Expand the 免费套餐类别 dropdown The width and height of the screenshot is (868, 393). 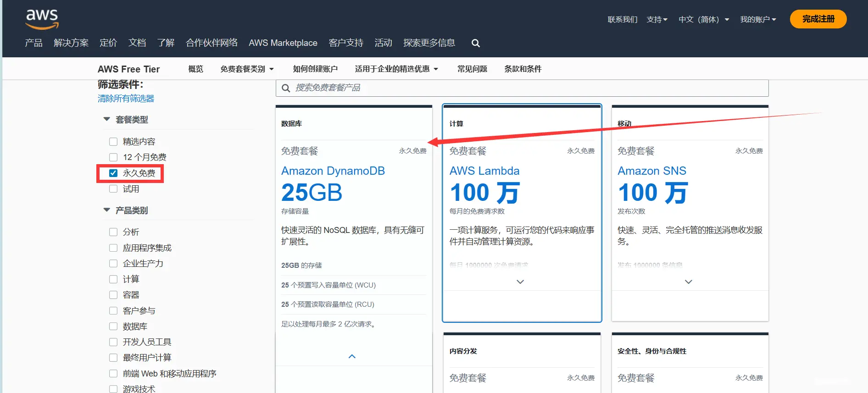247,69
